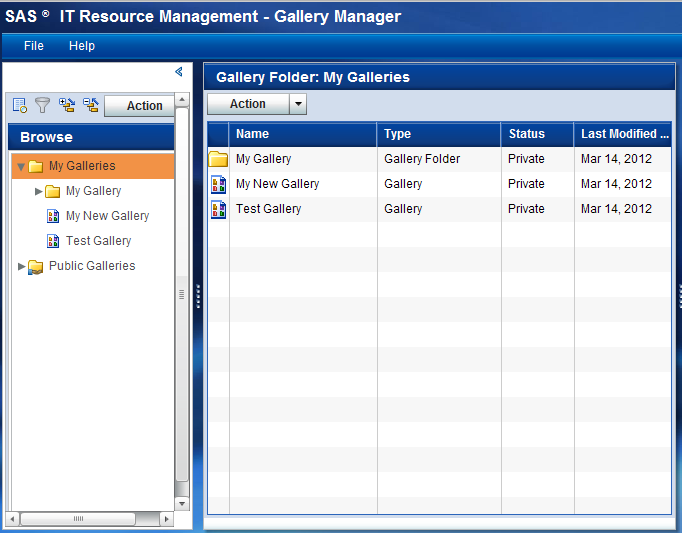
Task: Collapse the My Galleries tree node
Action: (21, 167)
